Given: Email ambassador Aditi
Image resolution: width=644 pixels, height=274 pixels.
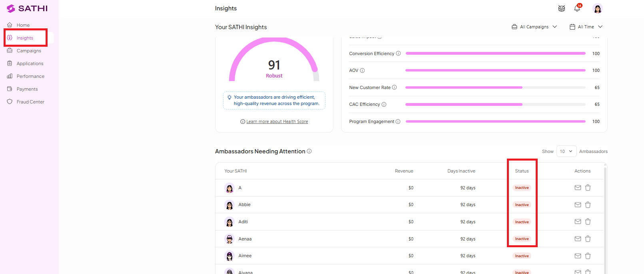Looking at the screenshot, I should pyautogui.click(x=578, y=222).
